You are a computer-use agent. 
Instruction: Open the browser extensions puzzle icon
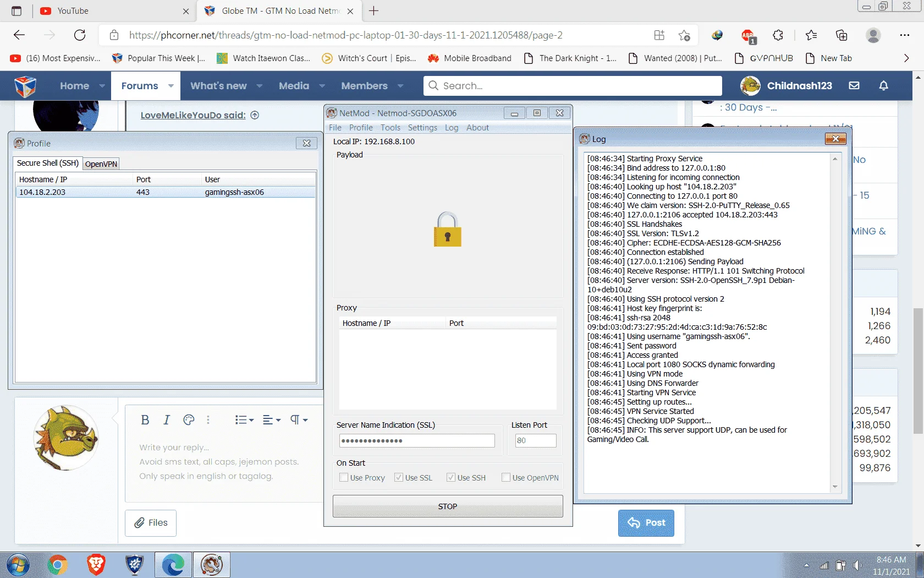pyautogui.click(x=778, y=35)
